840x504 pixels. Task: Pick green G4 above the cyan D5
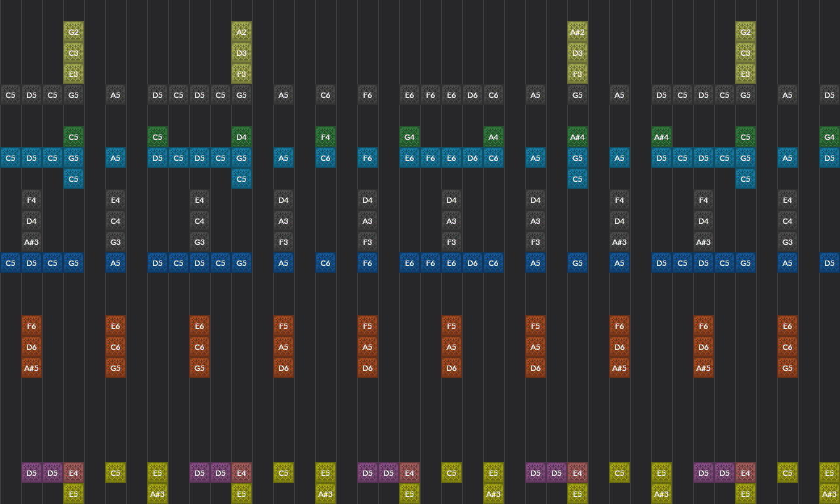pyautogui.click(x=829, y=137)
